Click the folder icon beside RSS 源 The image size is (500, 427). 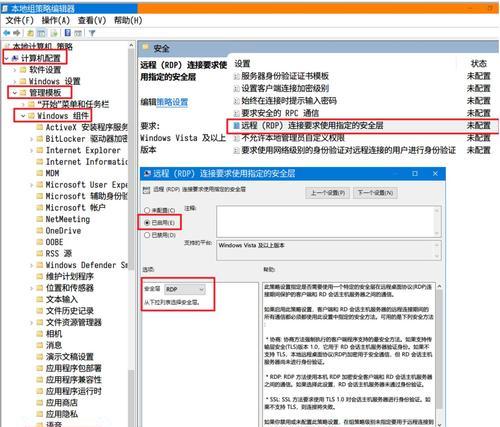coord(40,253)
